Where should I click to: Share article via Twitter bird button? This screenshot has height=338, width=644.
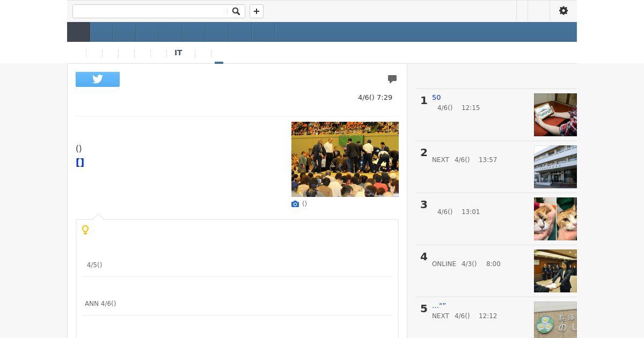tap(98, 79)
